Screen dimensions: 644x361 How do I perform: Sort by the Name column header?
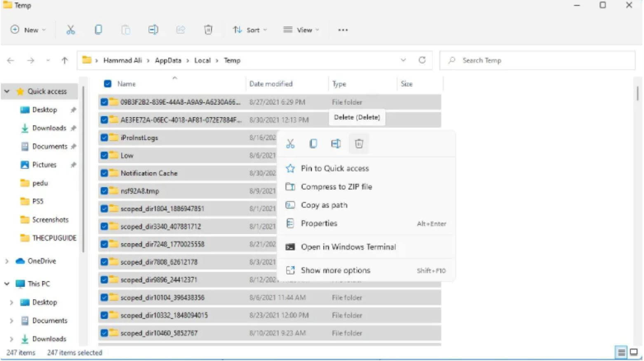click(x=126, y=84)
